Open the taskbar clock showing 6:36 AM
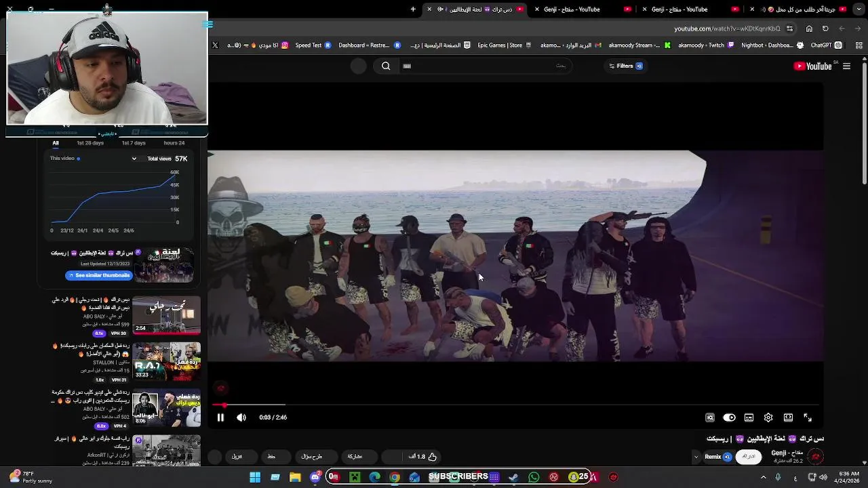This screenshot has height=488, width=868. point(848,477)
